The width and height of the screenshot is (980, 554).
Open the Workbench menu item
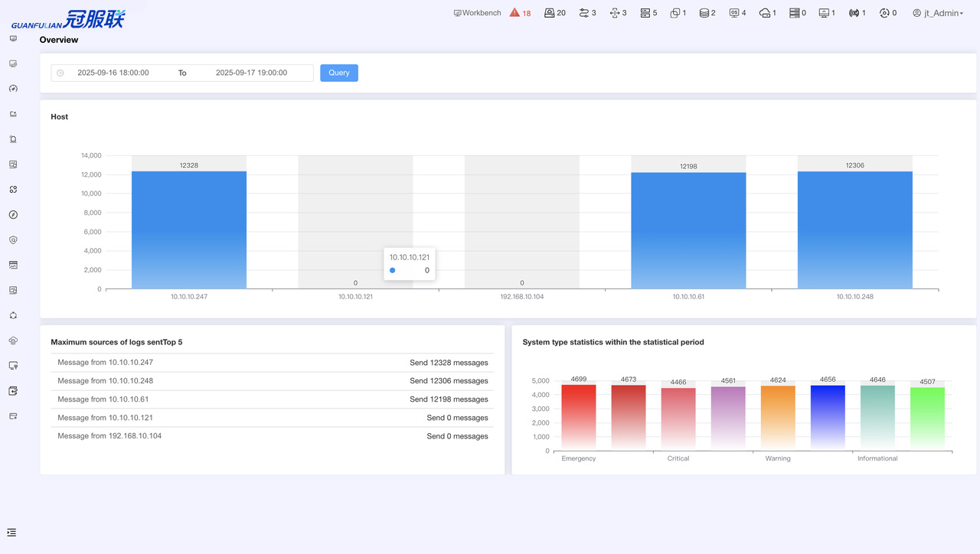click(477, 13)
